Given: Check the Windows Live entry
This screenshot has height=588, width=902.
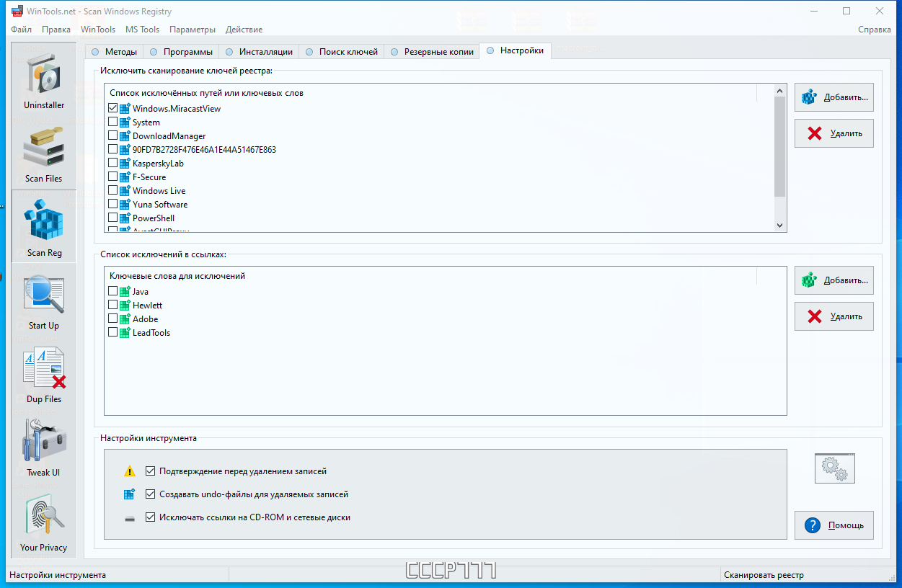Looking at the screenshot, I should pos(112,191).
